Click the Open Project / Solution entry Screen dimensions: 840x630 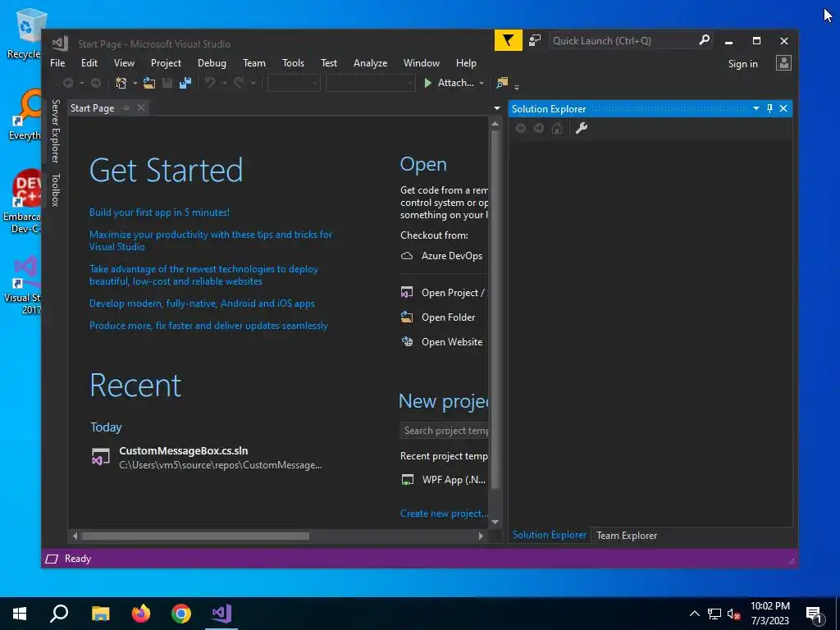tap(444, 293)
